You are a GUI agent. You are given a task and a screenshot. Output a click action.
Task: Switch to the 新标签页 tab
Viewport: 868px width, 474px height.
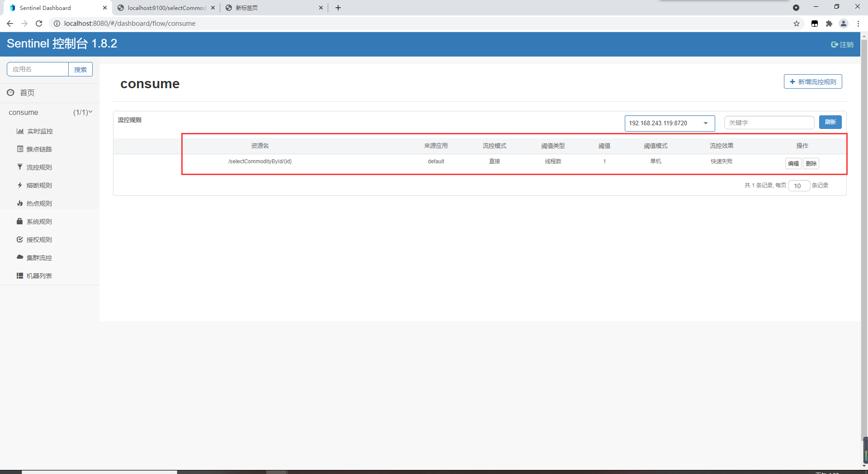[x=275, y=8]
